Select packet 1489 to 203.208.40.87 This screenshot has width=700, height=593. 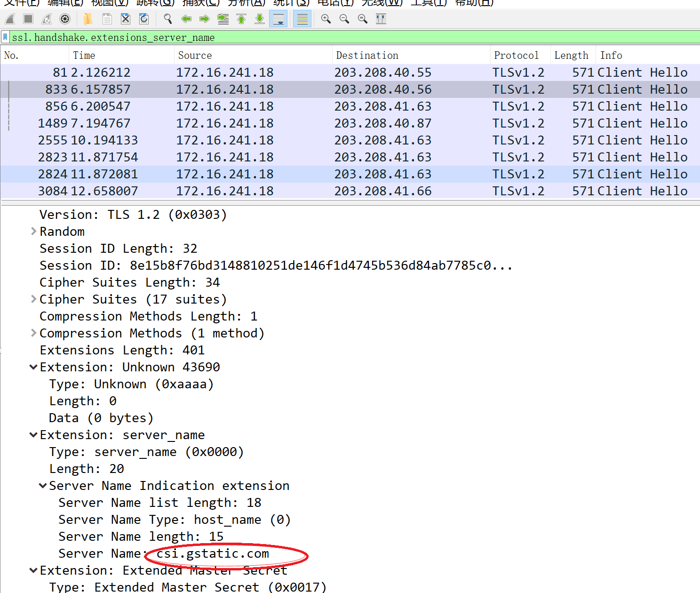pos(350,123)
